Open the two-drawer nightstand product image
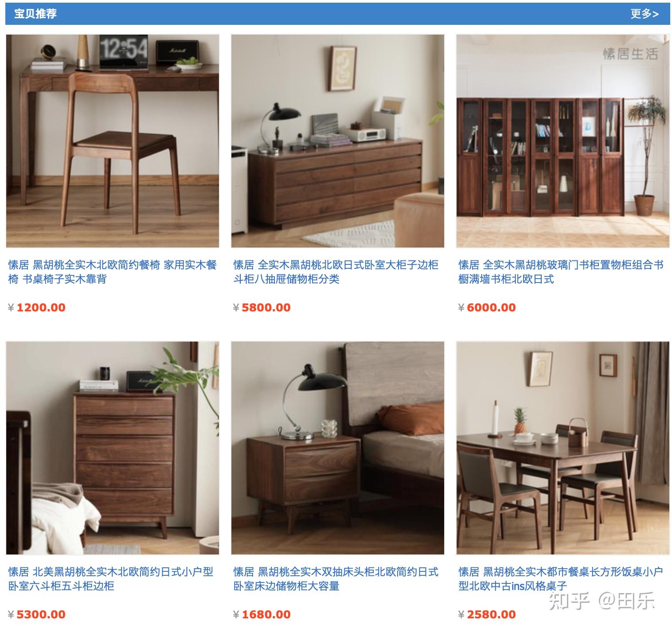This screenshot has height=629, width=672. click(x=338, y=448)
